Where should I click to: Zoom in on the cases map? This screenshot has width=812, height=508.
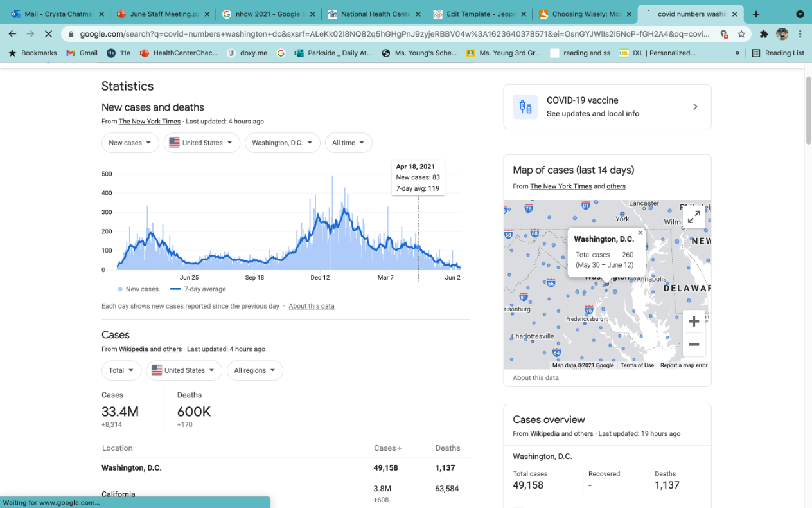pos(694,322)
